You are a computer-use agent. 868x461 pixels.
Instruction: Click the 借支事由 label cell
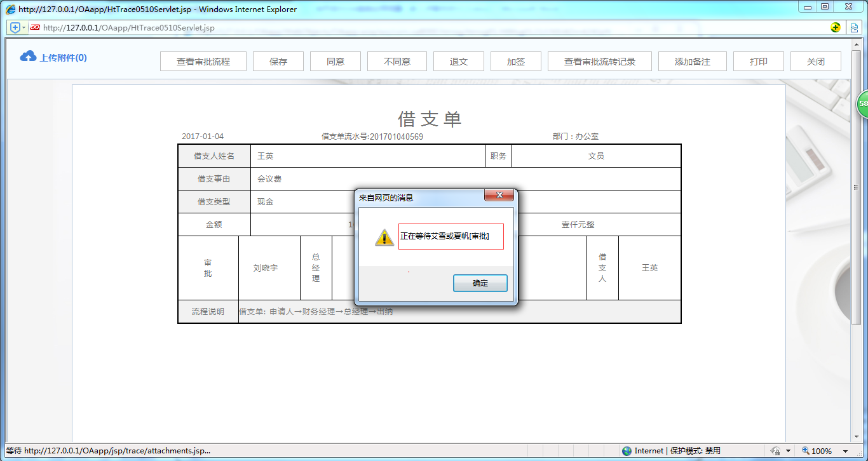tap(214, 179)
